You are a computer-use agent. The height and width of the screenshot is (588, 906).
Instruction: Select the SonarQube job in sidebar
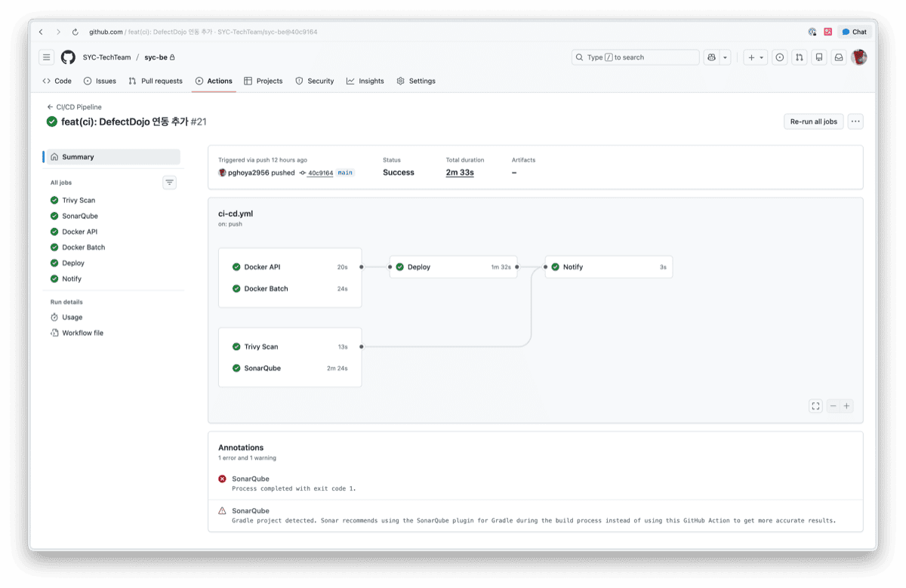(79, 216)
